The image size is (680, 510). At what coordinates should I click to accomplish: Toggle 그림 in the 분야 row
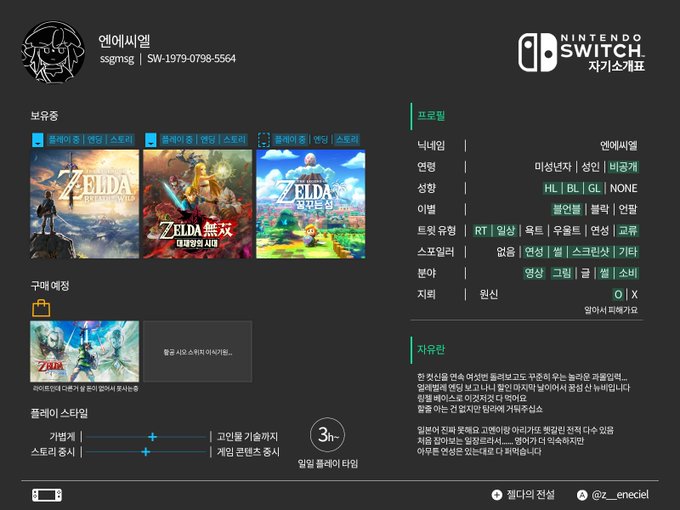click(562, 273)
